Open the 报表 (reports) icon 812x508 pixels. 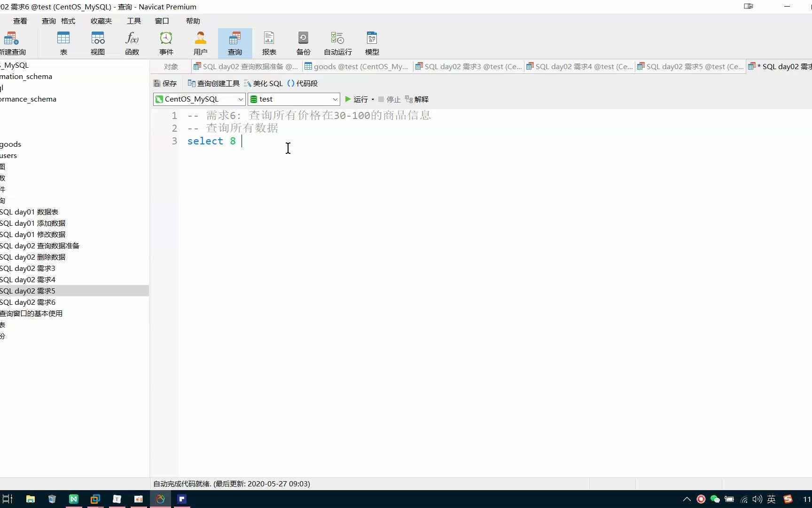(x=269, y=43)
